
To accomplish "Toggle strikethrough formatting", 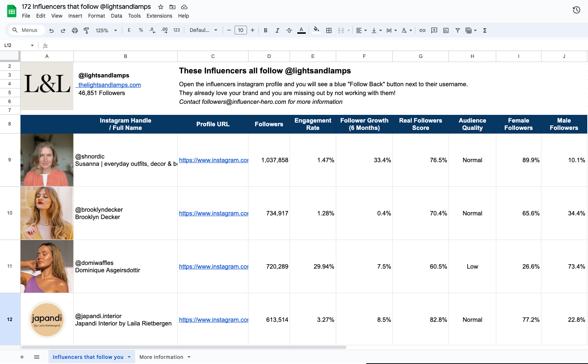I will pos(289,30).
